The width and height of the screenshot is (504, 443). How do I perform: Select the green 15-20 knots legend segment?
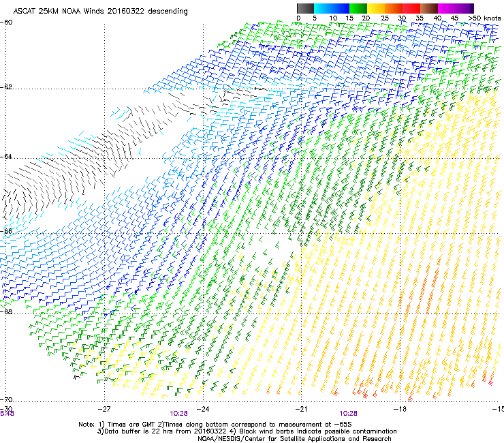[358, 8]
